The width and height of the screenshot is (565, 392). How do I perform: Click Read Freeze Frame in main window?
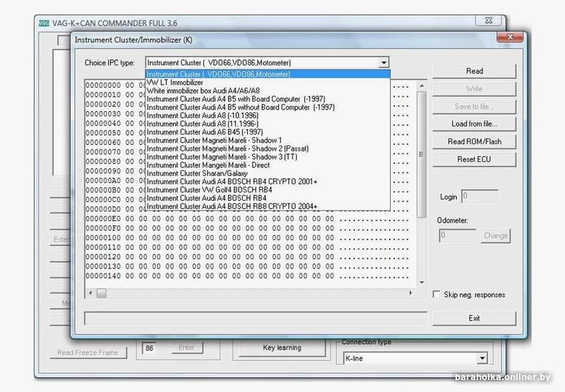click(88, 352)
